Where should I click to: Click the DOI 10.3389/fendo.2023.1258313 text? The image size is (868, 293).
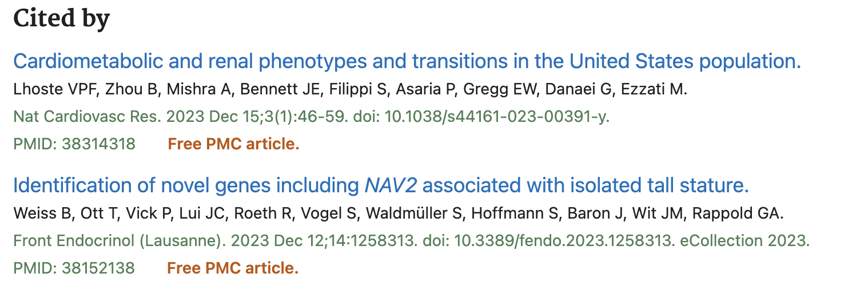pos(564,240)
